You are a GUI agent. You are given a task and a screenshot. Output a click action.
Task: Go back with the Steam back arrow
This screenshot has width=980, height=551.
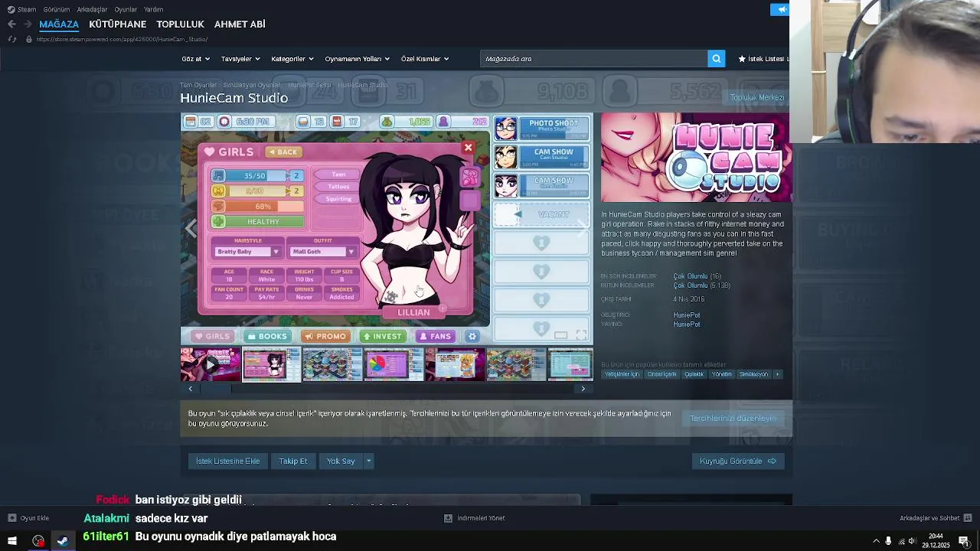(x=11, y=24)
